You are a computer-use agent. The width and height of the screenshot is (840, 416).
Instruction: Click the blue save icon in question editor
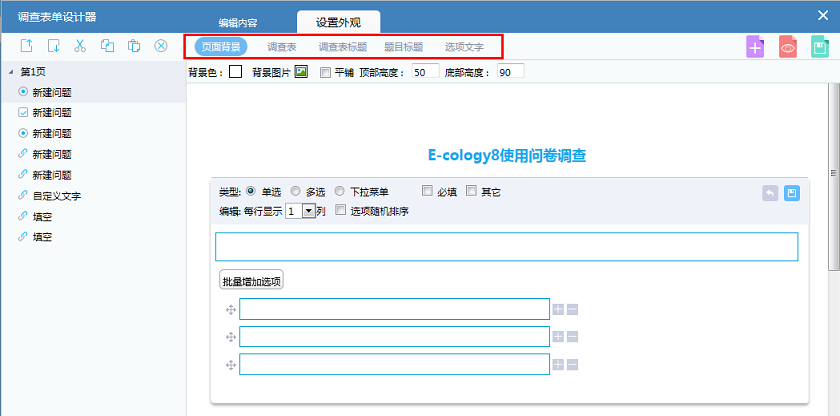792,193
